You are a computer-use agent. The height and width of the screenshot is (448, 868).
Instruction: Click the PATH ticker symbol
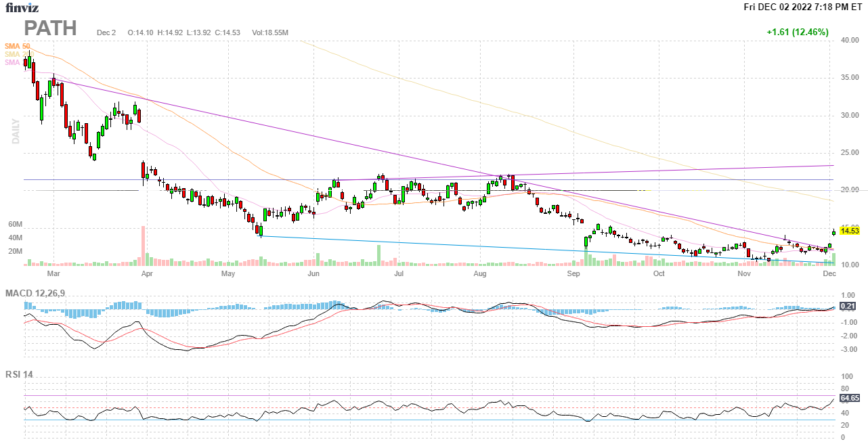tap(51, 28)
